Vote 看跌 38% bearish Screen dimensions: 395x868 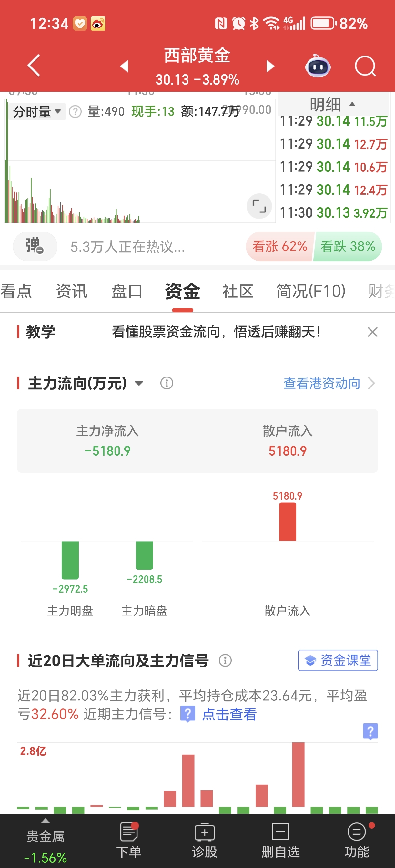[x=348, y=246]
